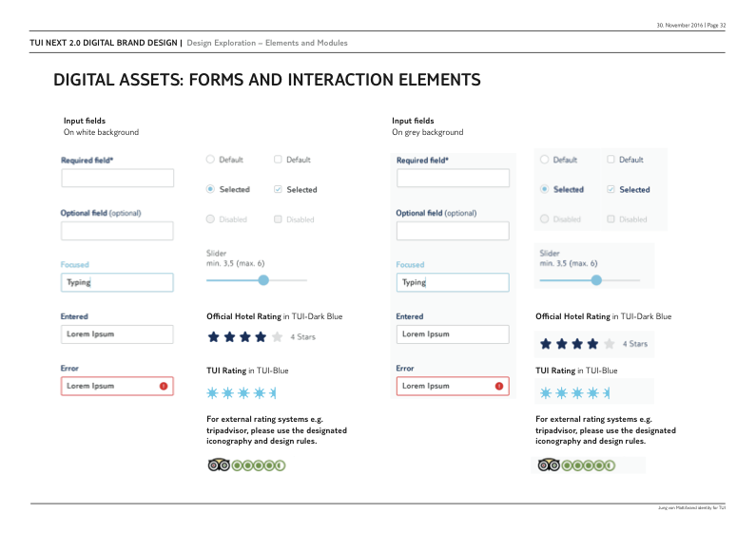Click the slider handle on white background
This screenshot has width=756, height=533.
[x=263, y=279]
